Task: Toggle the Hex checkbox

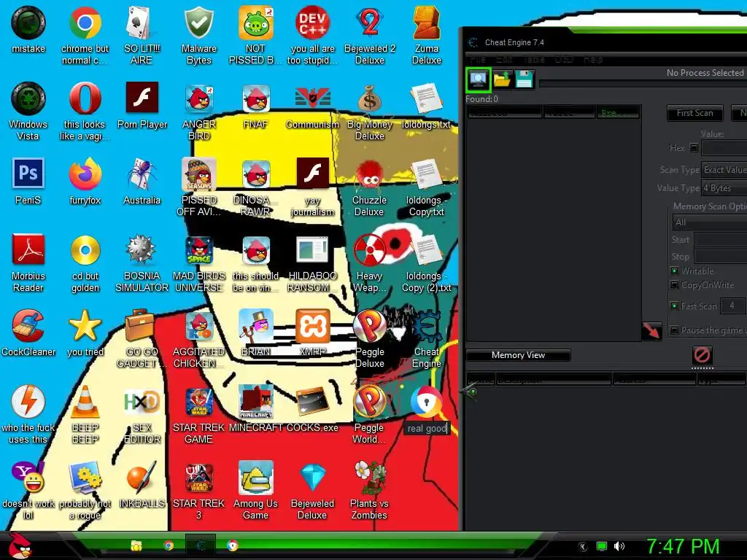Action: coord(694,147)
